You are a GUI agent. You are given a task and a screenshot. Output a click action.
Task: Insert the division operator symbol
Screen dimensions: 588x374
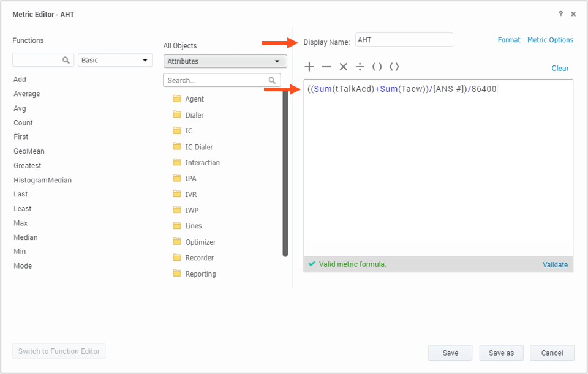coord(360,67)
